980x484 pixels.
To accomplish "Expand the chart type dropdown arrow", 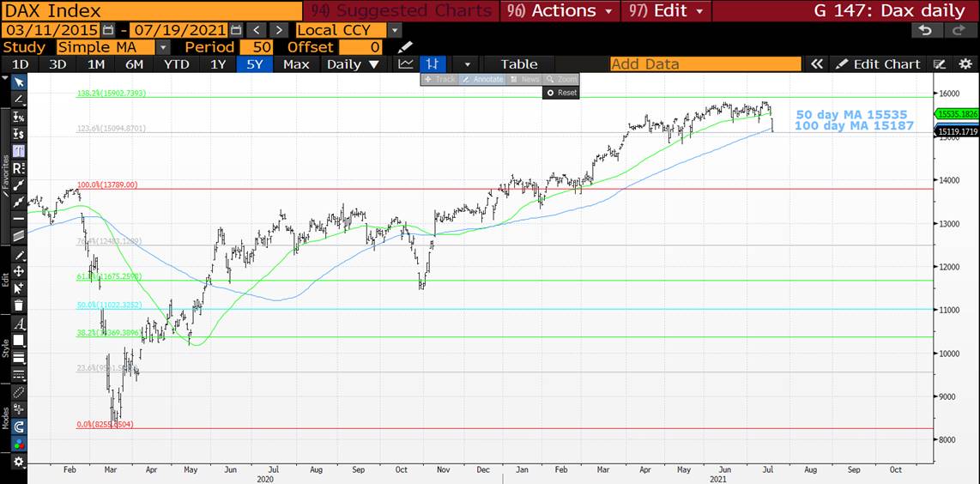I will pyautogui.click(x=467, y=64).
